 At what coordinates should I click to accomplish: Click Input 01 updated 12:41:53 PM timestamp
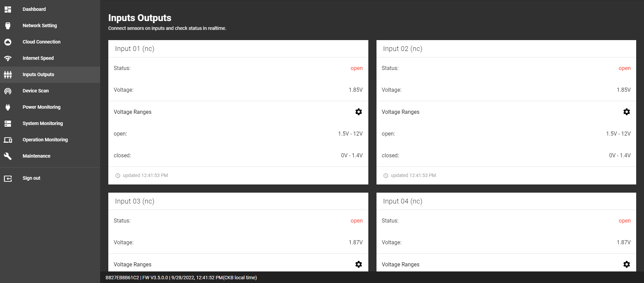pos(145,176)
